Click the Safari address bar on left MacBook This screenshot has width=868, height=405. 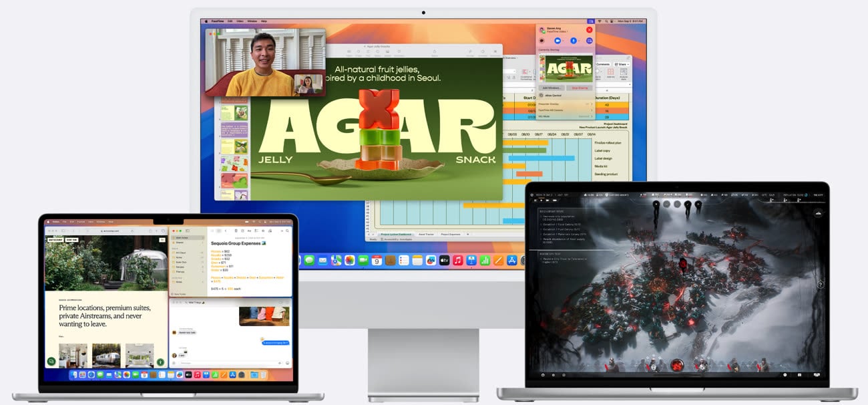point(110,231)
